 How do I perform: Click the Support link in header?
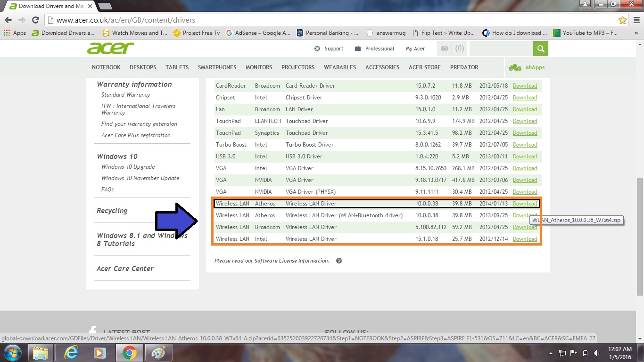click(329, 49)
